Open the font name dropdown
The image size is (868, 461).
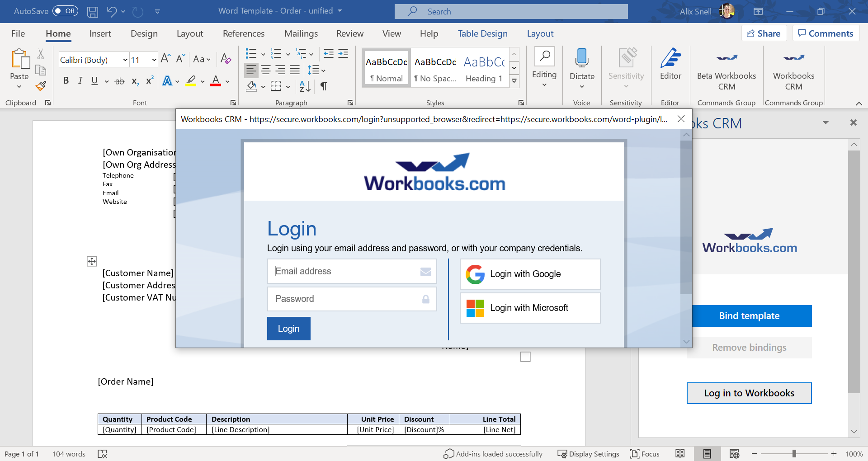point(125,60)
